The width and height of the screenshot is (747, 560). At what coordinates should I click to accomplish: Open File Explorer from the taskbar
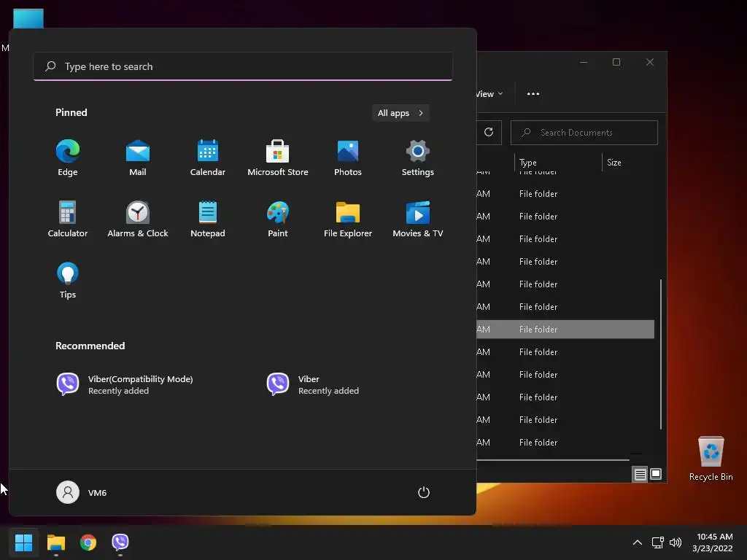(56, 542)
